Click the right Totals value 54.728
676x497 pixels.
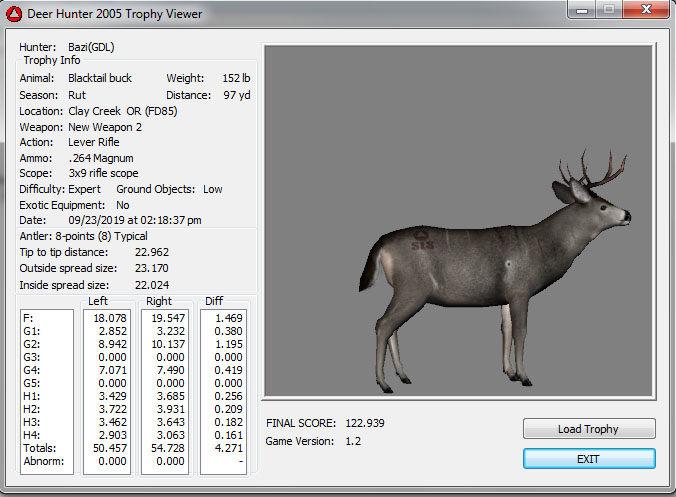168,448
